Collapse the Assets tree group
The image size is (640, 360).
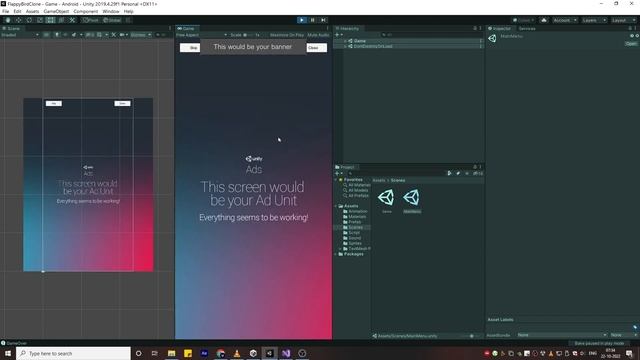click(x=336, y=206)
